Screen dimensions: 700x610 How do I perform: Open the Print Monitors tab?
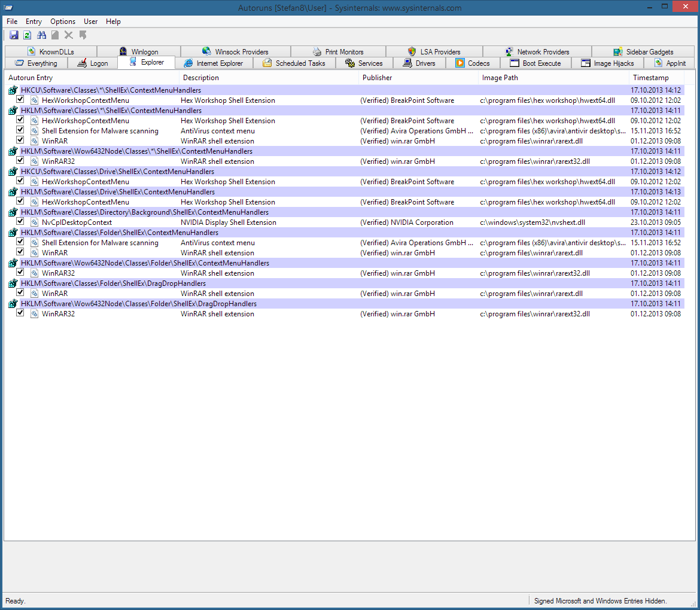point(338,51)
